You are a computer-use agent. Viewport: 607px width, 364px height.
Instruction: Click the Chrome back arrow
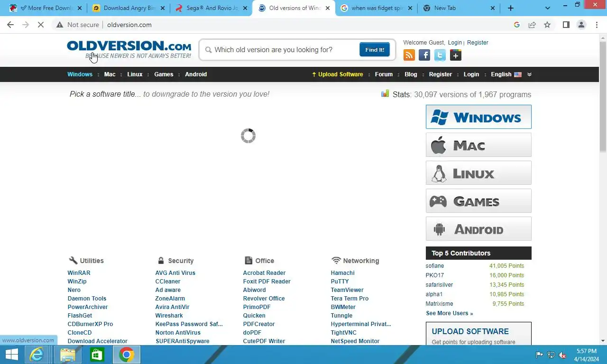pos(10,25)
